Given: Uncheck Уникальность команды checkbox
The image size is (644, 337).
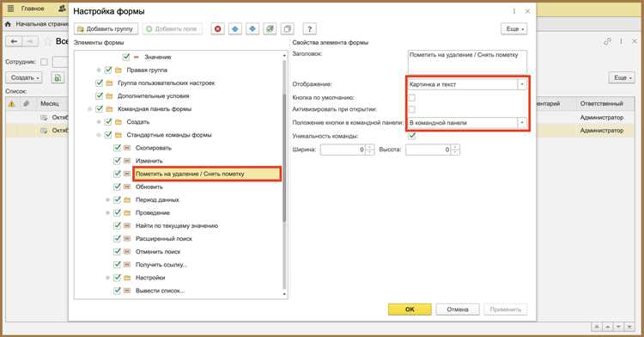Looking at the screenshot, I should (411, 136).
